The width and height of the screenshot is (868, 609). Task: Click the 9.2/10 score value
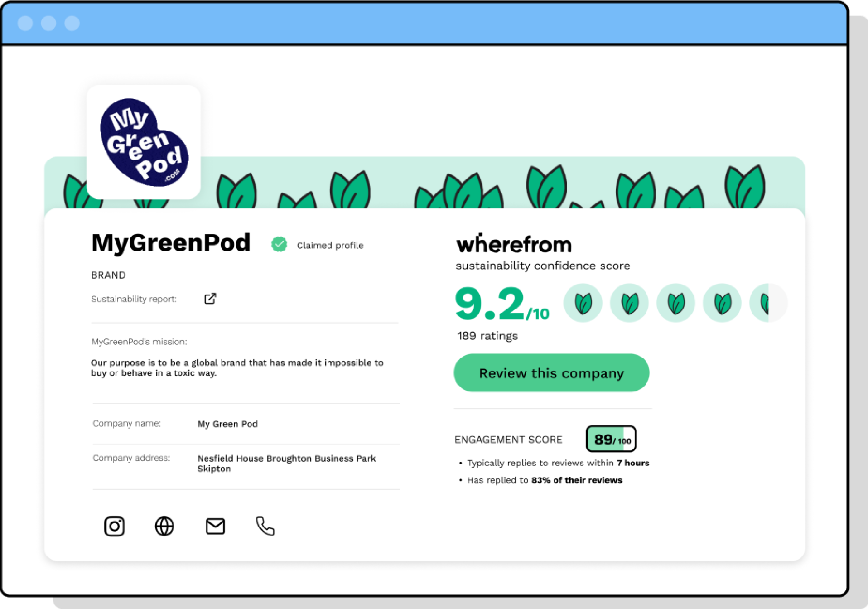[x=502, y=304]
